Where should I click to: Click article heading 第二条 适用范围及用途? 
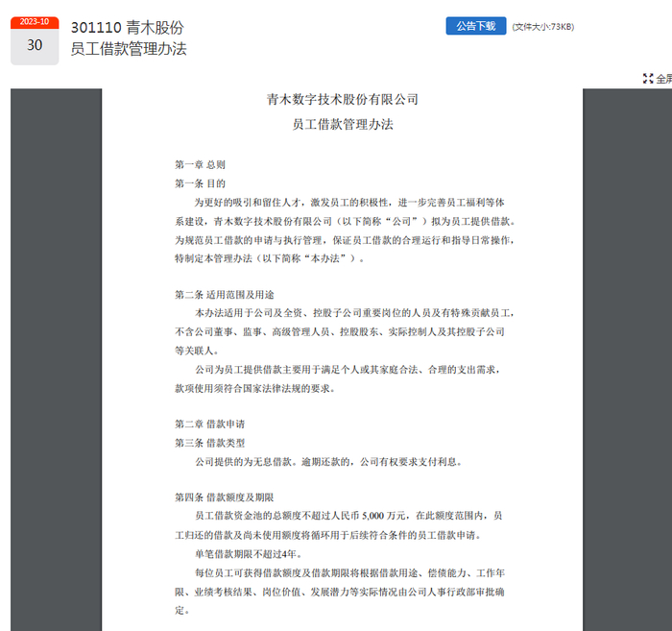click(224, 295)
